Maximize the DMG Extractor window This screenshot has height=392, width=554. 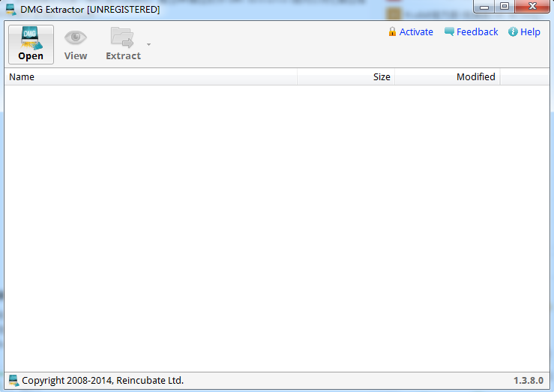[x=505, y=6]
